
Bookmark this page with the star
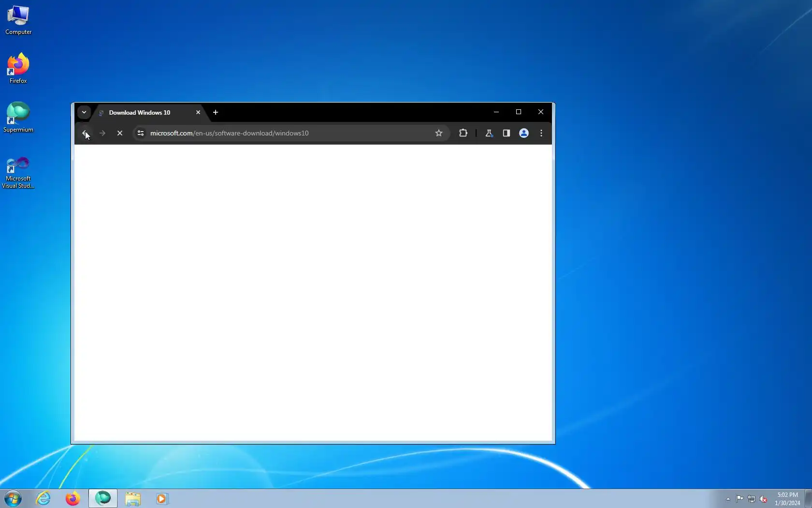pos(439,133)
